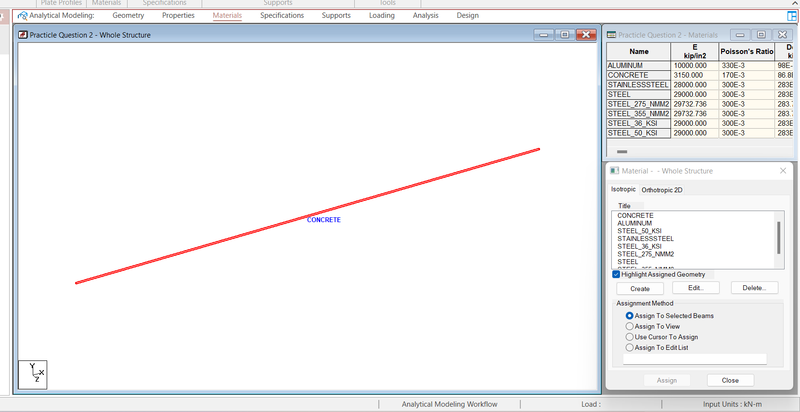Click the ALUMINUM row in Materials table
This screenshot has height=412, width=800.
[x=638, y=66]
